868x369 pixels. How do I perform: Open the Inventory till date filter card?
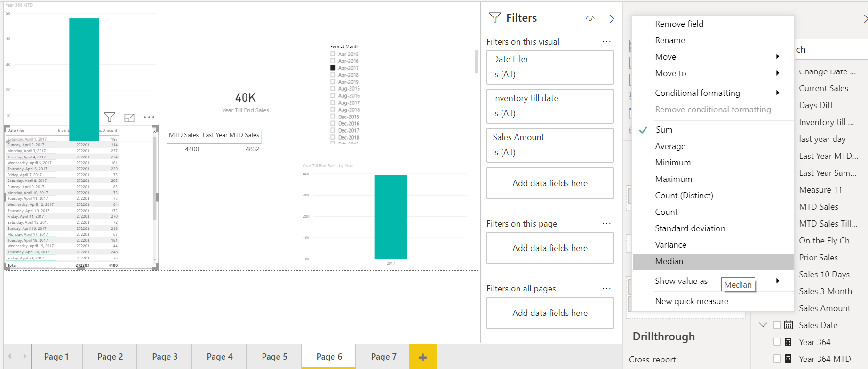(550, 106)
